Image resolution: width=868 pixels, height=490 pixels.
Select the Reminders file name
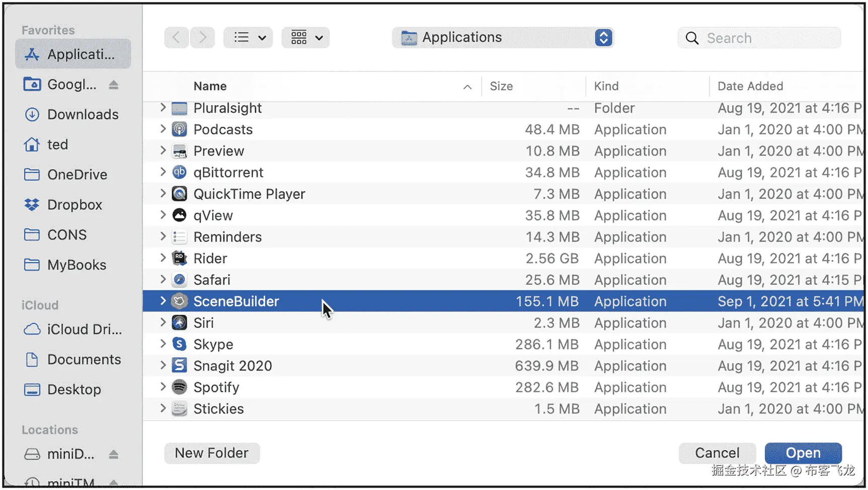tap(227, 237)
